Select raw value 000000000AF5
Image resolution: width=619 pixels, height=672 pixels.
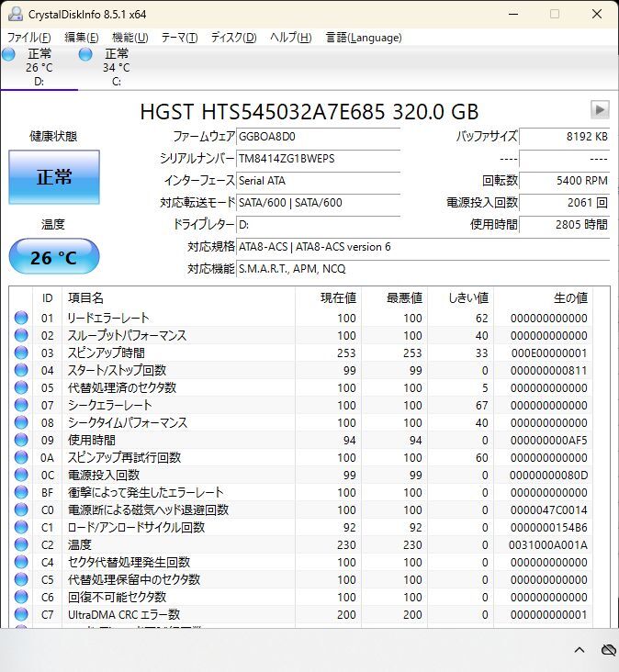pyautogui.click(x=548, y=440)
